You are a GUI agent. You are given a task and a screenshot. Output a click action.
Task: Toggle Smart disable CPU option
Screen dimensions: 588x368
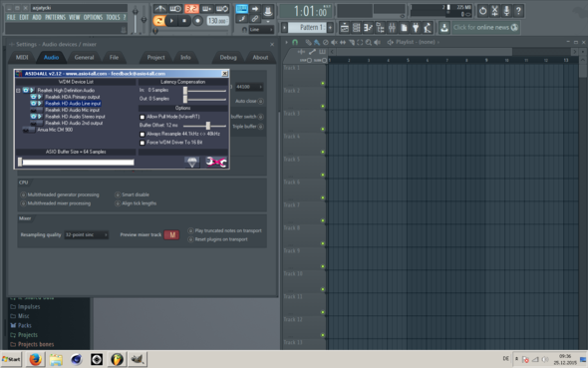point(118,194)
